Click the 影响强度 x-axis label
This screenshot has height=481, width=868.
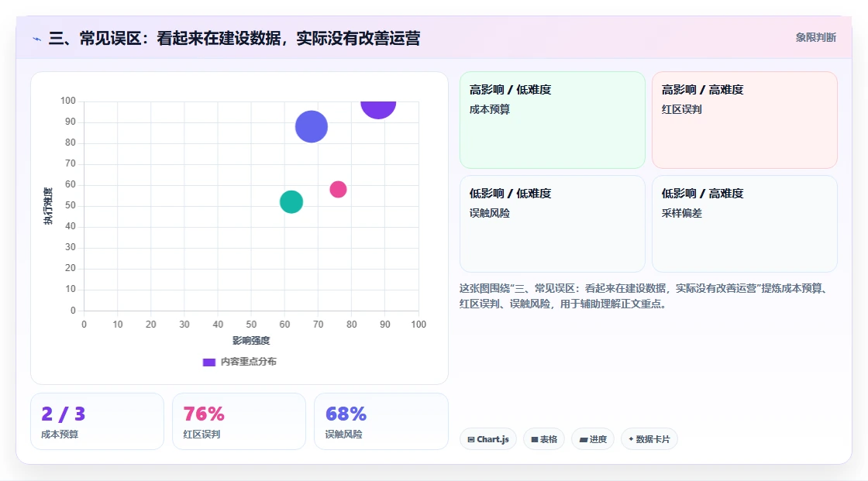pos(251,340)
